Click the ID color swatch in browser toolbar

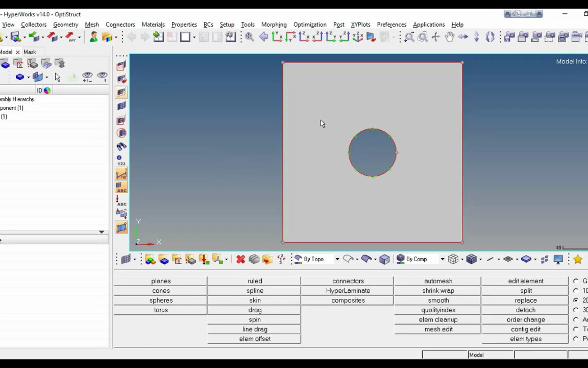tap(47, 90)
